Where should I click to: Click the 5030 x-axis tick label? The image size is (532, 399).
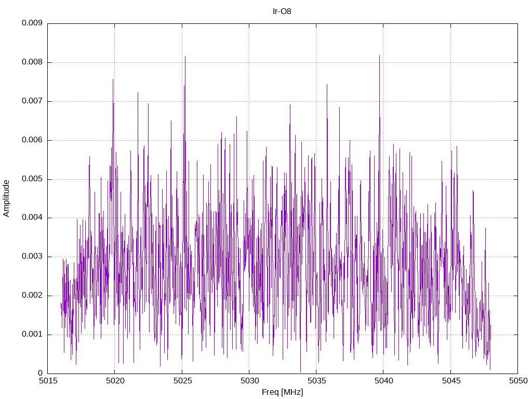coord(250,381)
